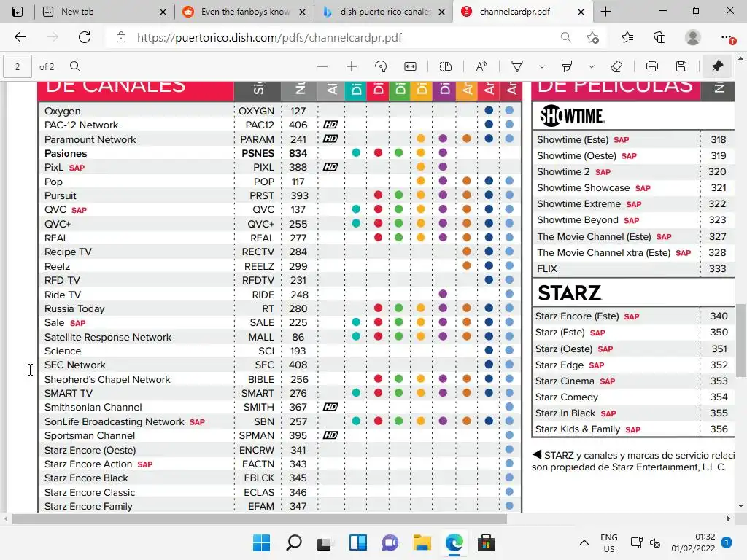Click the STARZ section heading
This screenshot has width=747, height=560.
(x=570, y=293)
